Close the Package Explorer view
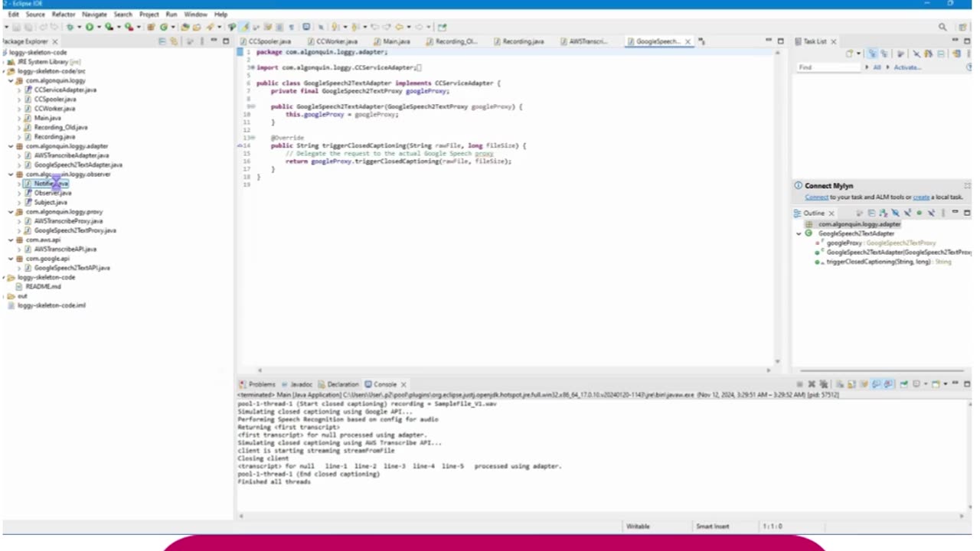980x551 pixels. tap(54, 41)
